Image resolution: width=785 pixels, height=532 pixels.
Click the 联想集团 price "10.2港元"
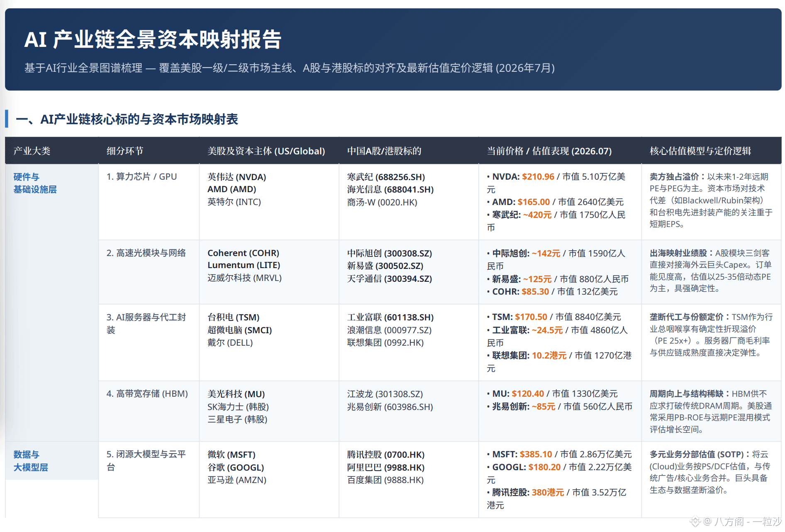point(549,356)
